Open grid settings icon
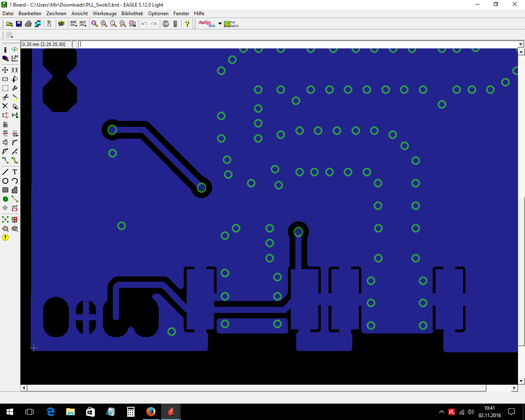The width and height of the screenshot is (525, 420). [x=10, y=35]
